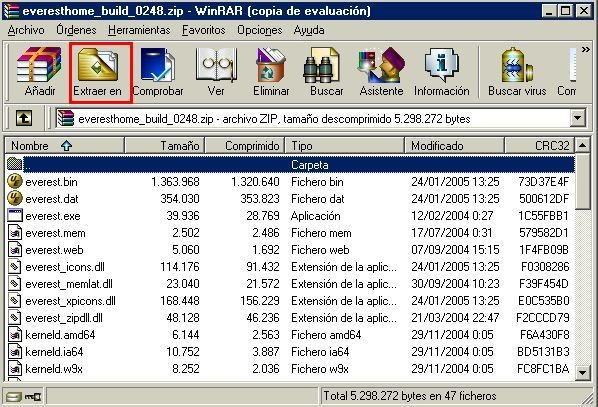Click the everest_zipdll.dll file icon
Screen dimensions: 598x407
[14, 318]
